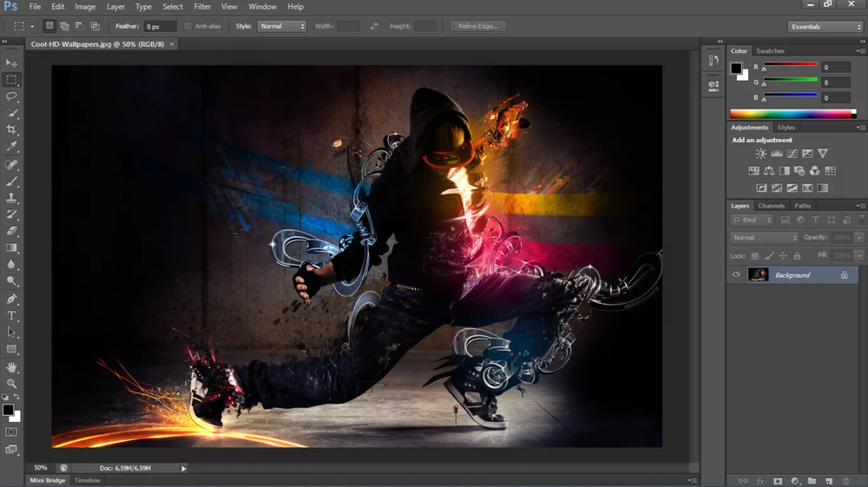Viewport: 868px width, 487px height.
Task: Toggle lock transparent pixels in Layers panel
Action: point(754,256)
